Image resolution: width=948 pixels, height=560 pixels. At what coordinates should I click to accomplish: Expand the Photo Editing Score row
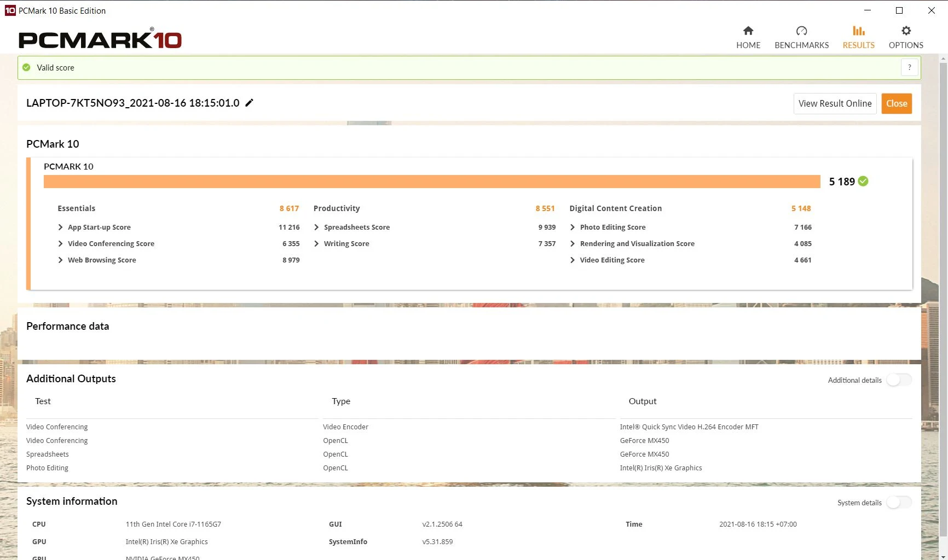tap(573, 227)
